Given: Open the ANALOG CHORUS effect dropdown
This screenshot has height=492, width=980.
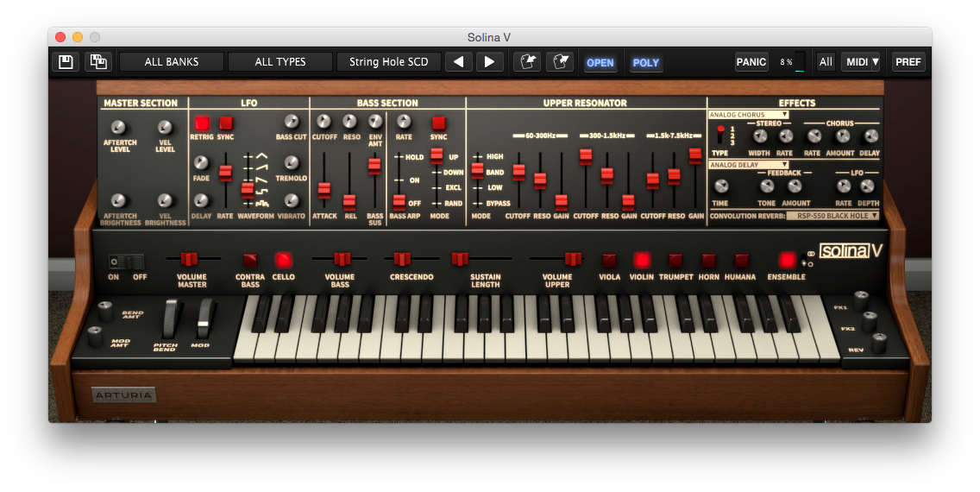Looking at the screenshot, I should (x=749, y=115).
